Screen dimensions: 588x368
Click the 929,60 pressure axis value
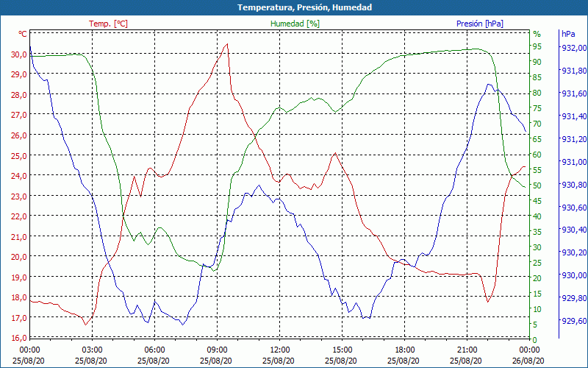[x=573, y=321]
